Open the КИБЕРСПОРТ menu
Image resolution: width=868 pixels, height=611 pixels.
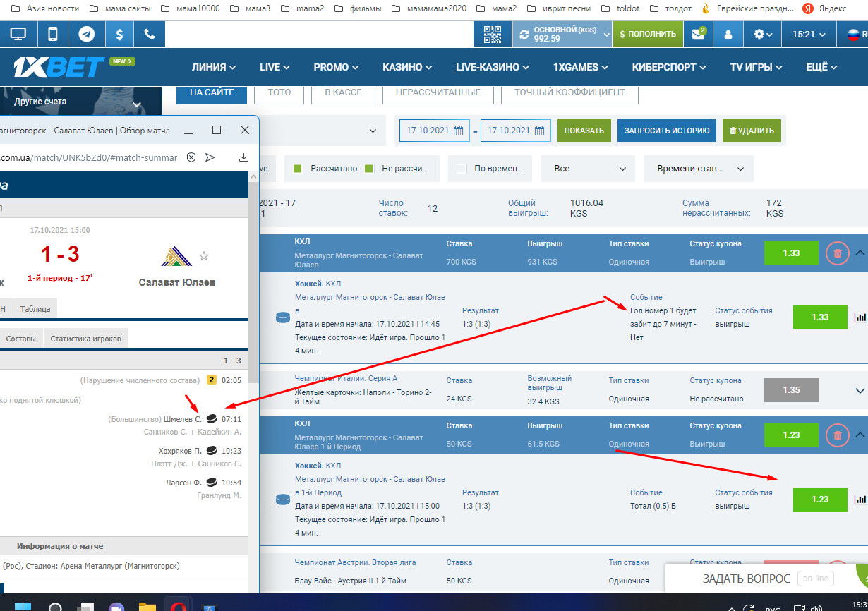pyautogui.click(x=669, y=67)
